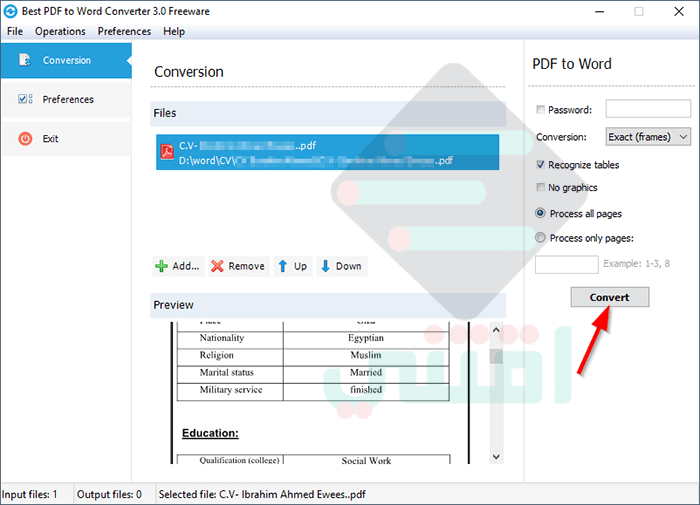The image size is (700, 505).
Task: Click 'Example: 1-3, 8' hint text
Action: coord(637,263)
